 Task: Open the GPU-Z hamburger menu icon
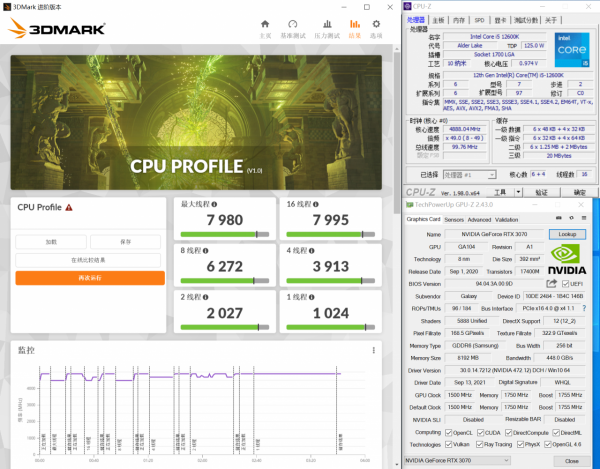584,218
